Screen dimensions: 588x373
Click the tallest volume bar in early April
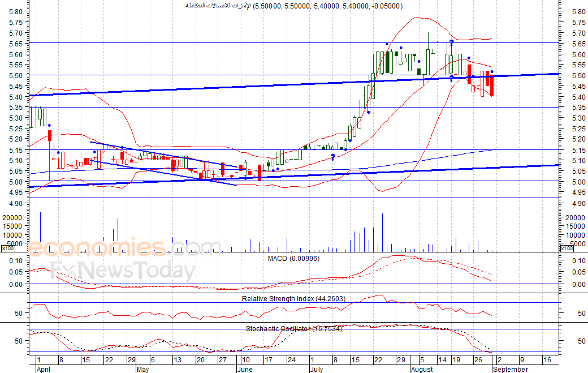tap(41, 232)
